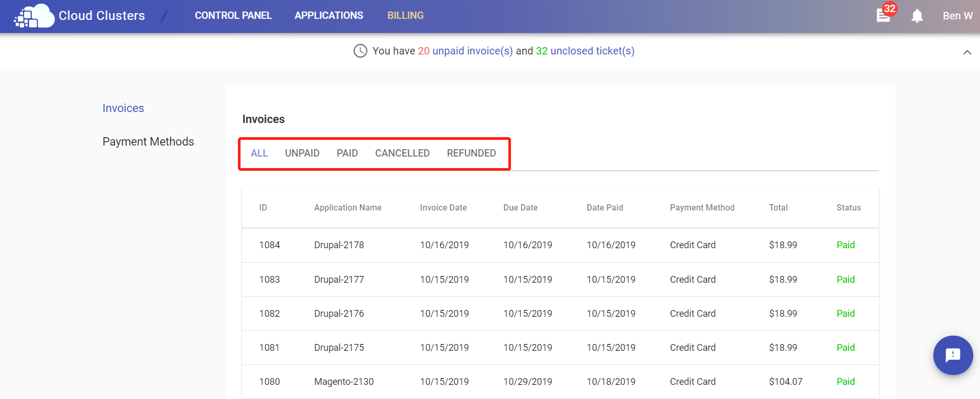Click application name Drupal-2176
The height and width of the screenshot is (399, 980).
[x=339, y=313]
